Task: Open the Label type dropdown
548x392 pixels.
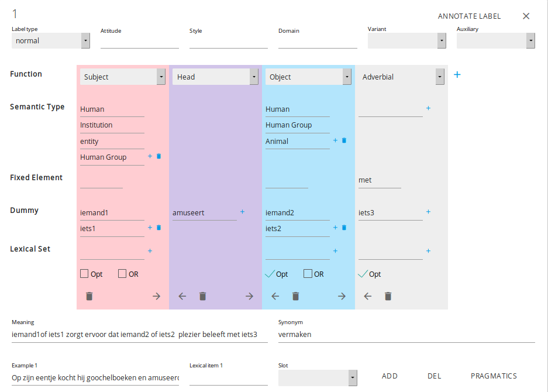Action: pos(50,40)
